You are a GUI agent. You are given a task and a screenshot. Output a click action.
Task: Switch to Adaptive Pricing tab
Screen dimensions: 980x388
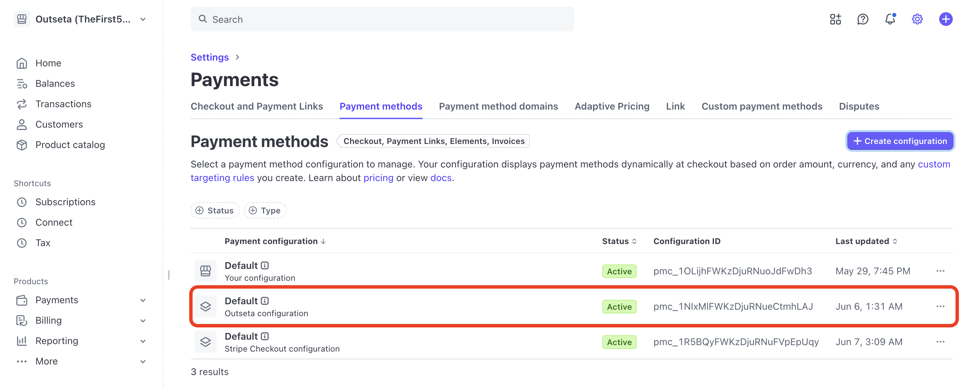(x=612, y=106)
